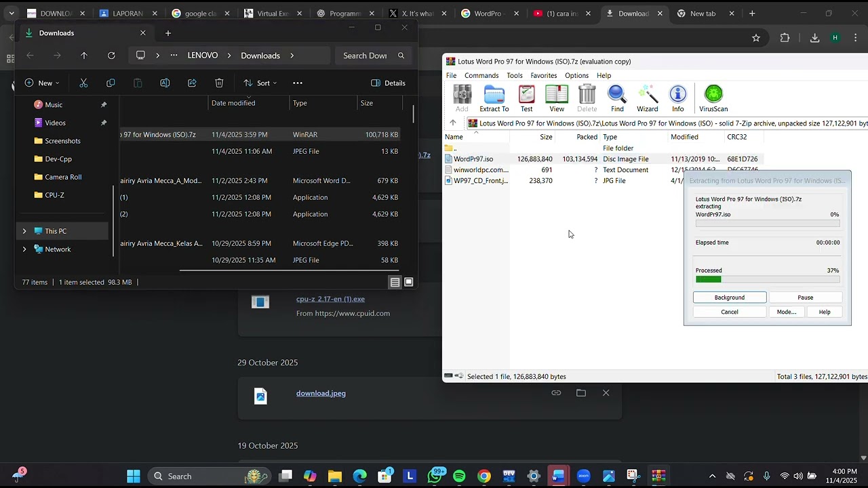The image size is (868, 488).
Task: Open the Favorites menu in WinRAR
Action: 544,75
